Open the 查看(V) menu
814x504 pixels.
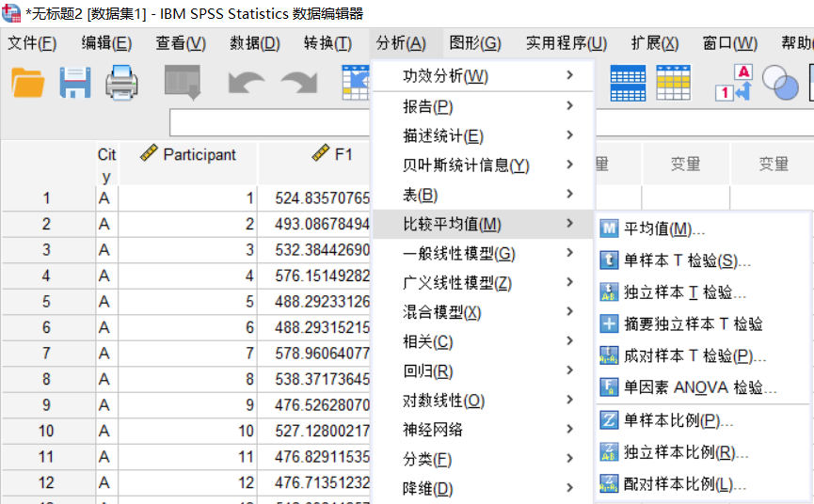(x=181, y=43)
